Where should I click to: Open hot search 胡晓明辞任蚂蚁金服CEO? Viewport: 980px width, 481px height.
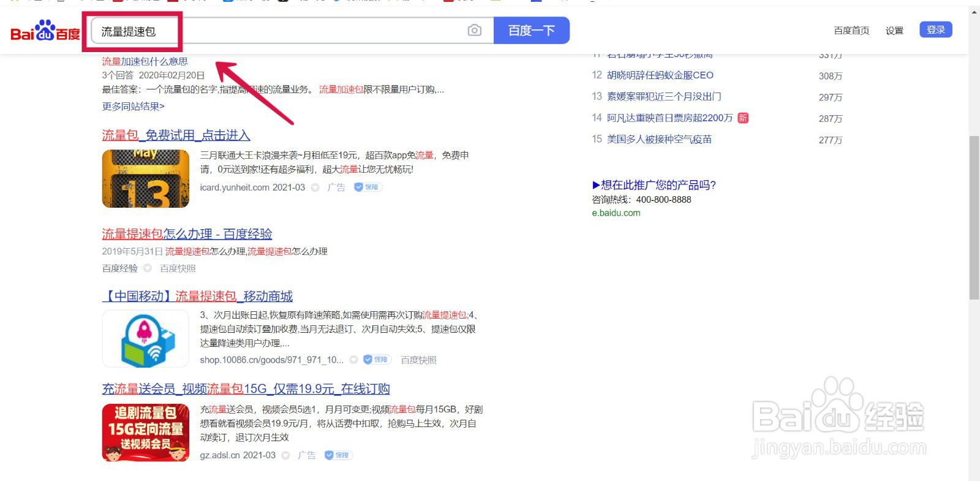660,75
